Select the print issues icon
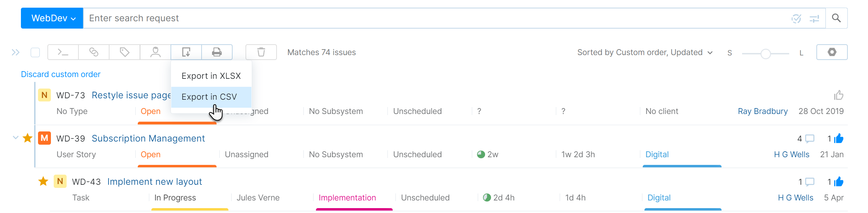 217,52
